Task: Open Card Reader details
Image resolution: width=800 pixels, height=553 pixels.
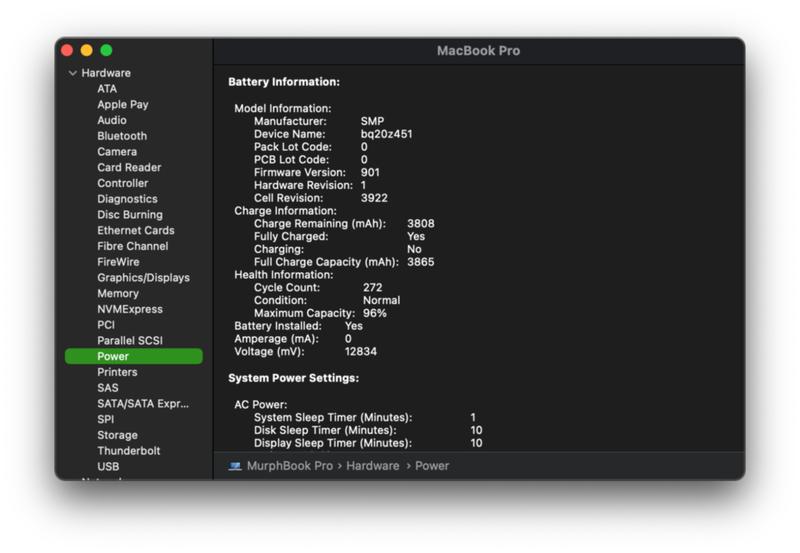Action: 129,168
